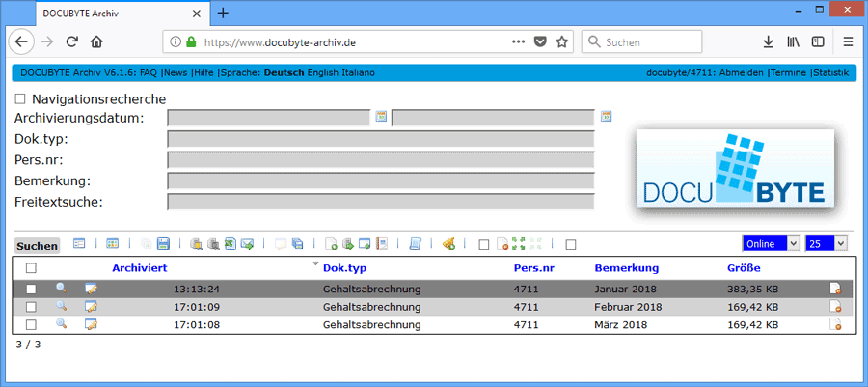868x387 pixels.
Task: Click the yellow broom icon in toolbar
Action: coord(448,243)
